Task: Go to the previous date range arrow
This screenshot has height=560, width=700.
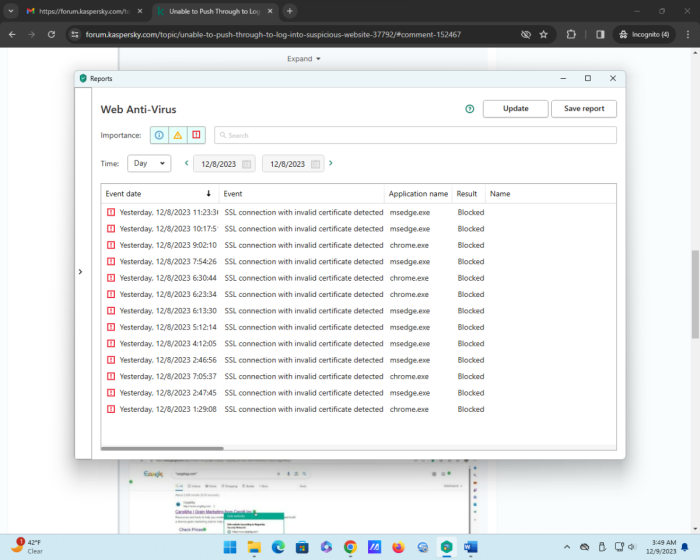Action: pyautogui.click(x=186, y=163)
